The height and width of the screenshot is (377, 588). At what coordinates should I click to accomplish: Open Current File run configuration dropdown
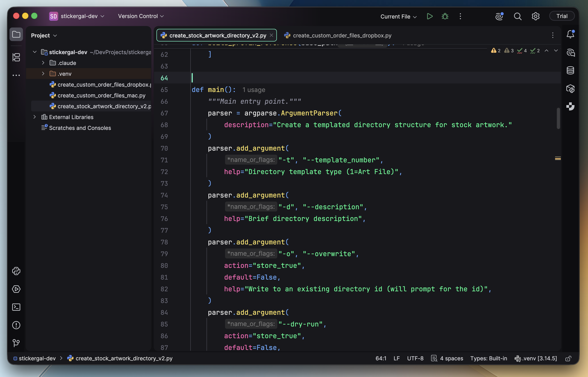tap(398, 16)
